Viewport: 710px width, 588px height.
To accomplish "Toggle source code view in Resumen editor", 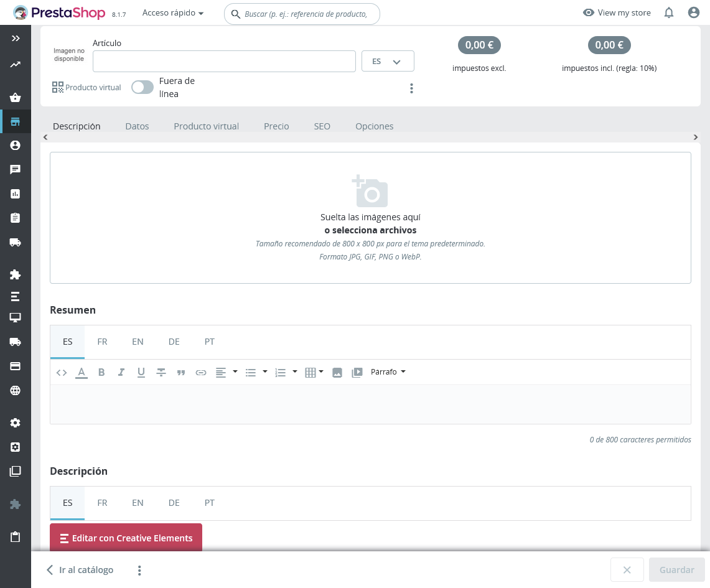I will click(62, 373).
